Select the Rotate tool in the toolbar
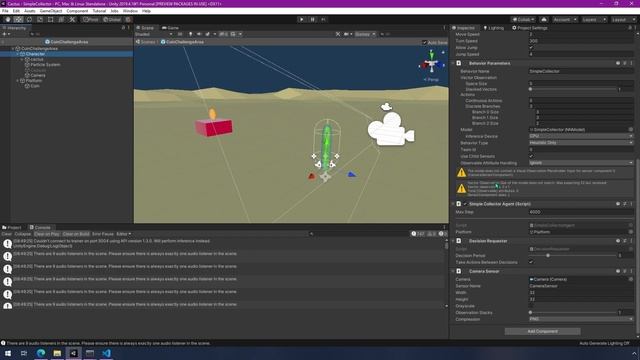Image resolution: width=640 pixels, height=360 pixels. pyautogui.click(x=29, y=19)
